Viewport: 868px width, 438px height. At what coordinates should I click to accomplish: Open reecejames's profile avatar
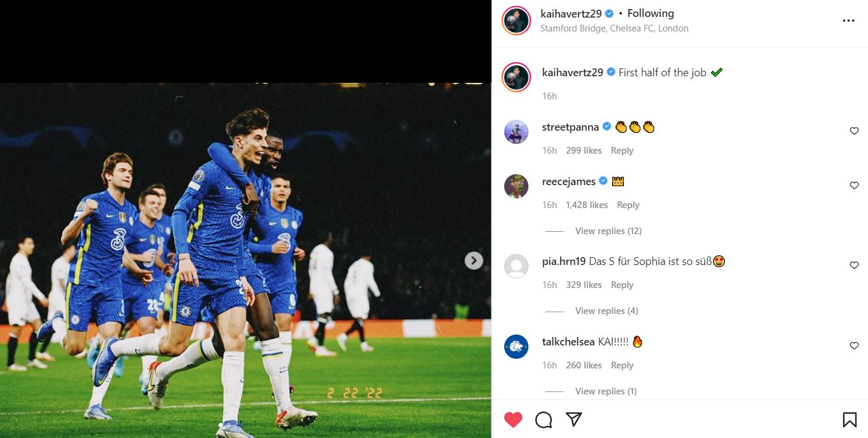coord(516,186)
